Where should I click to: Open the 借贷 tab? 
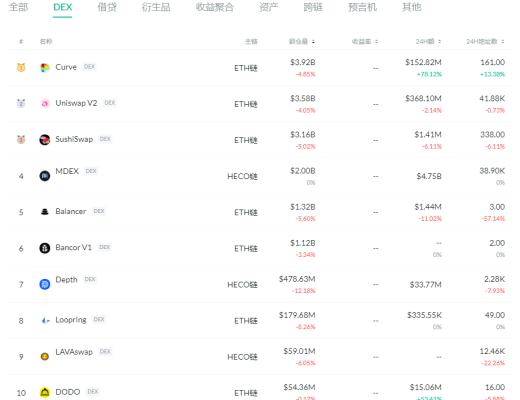107,7
